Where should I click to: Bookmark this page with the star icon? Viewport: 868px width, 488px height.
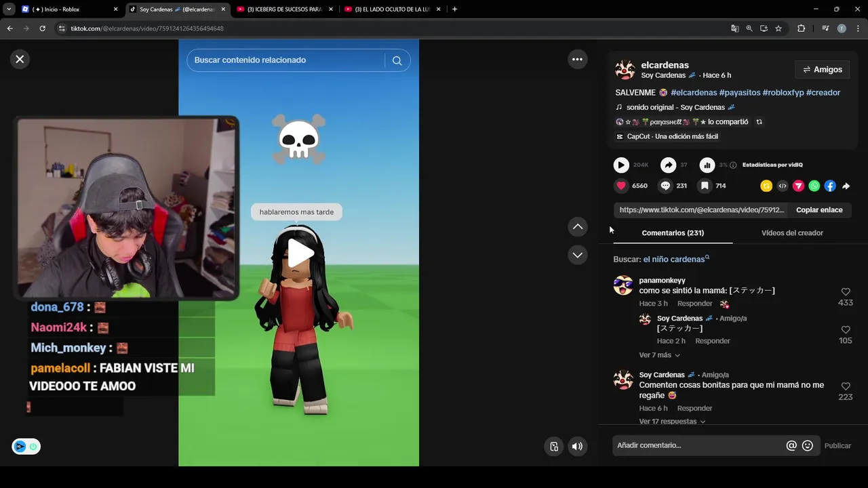(x=778, y=28)
